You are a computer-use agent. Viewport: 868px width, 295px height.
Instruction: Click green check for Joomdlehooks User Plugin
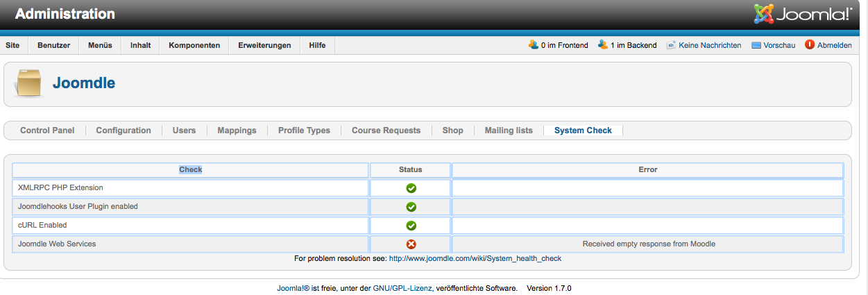click(411, 207)
